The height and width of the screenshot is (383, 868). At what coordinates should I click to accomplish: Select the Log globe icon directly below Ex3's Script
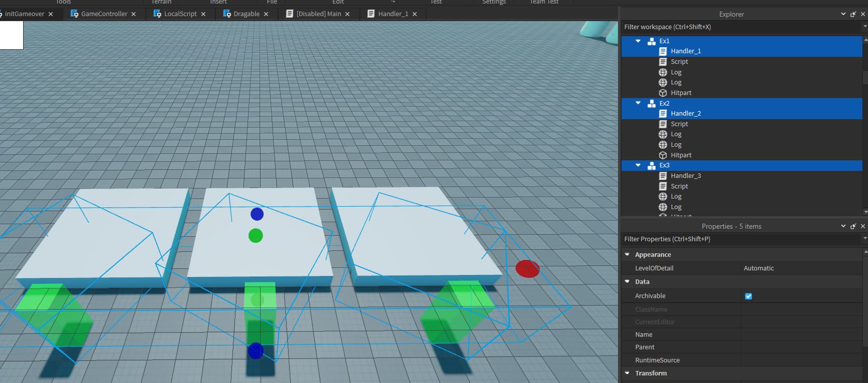tap(663, 197)
